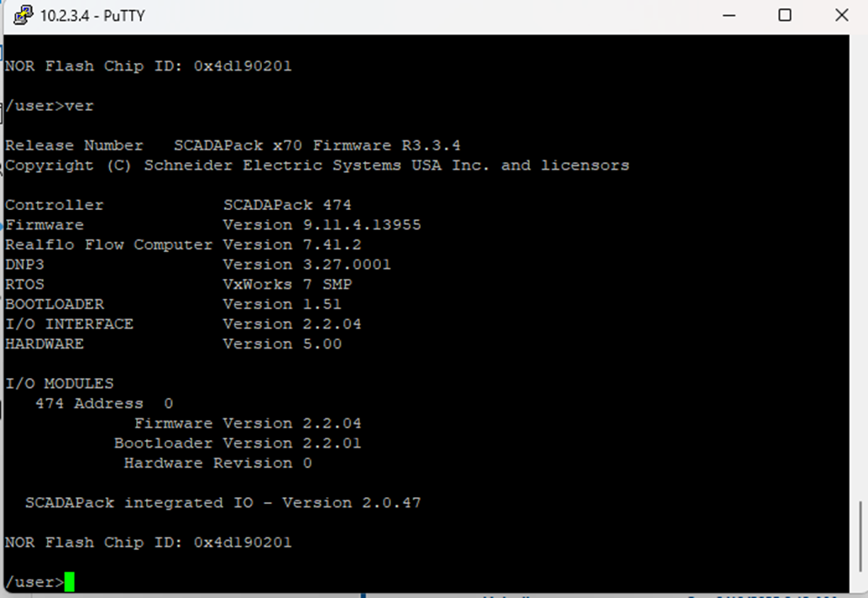Click the last 'NOR Flash Chip ID' line

[149, 542]
